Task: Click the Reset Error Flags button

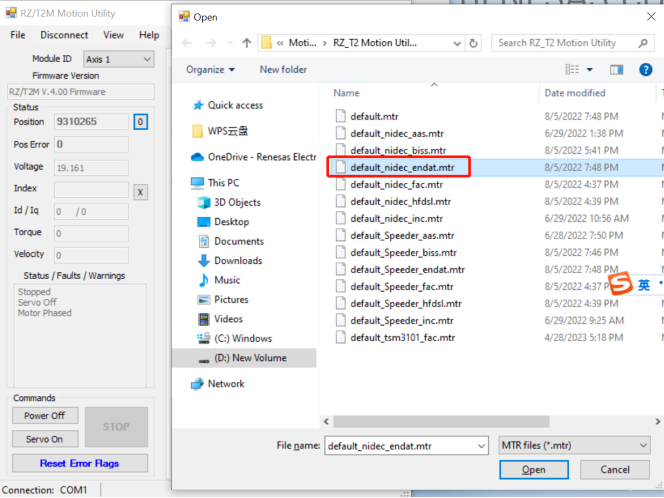Action: pos(79,464)
